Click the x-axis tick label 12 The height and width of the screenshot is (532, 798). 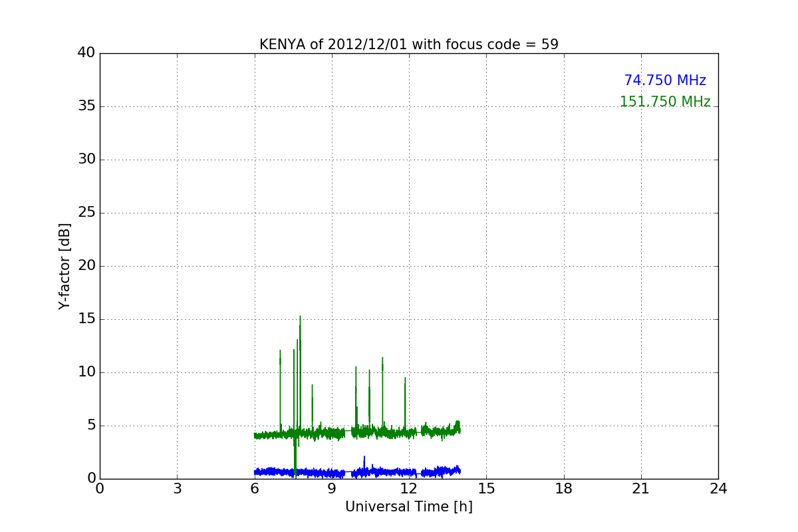[409, 489]
